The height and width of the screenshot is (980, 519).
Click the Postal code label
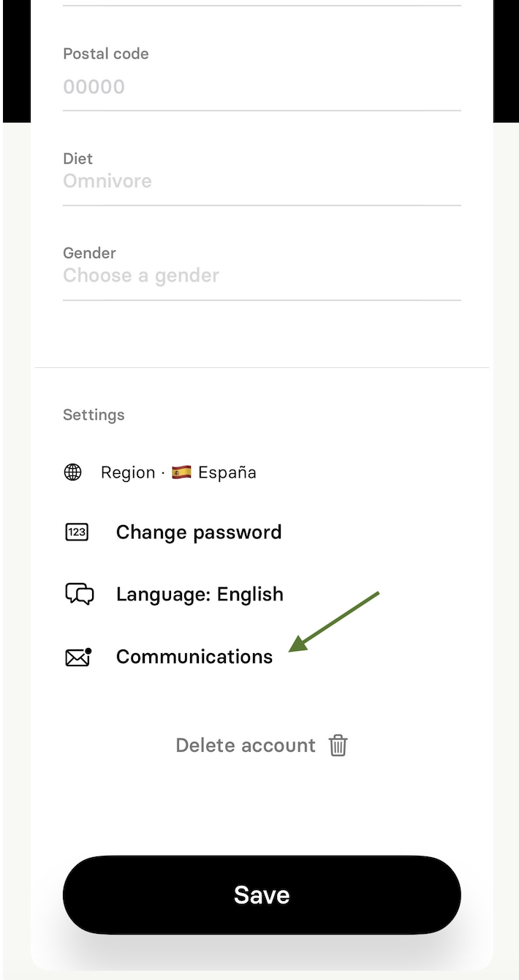click(106, 54)
